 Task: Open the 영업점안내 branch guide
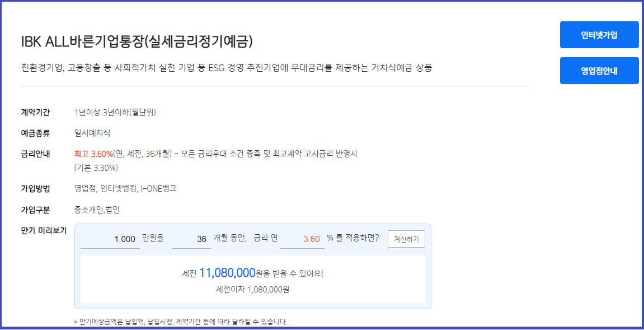(599, 71)
